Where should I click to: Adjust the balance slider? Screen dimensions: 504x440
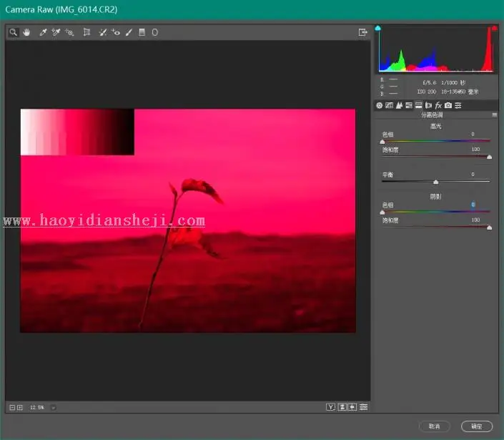coord(435,182)
